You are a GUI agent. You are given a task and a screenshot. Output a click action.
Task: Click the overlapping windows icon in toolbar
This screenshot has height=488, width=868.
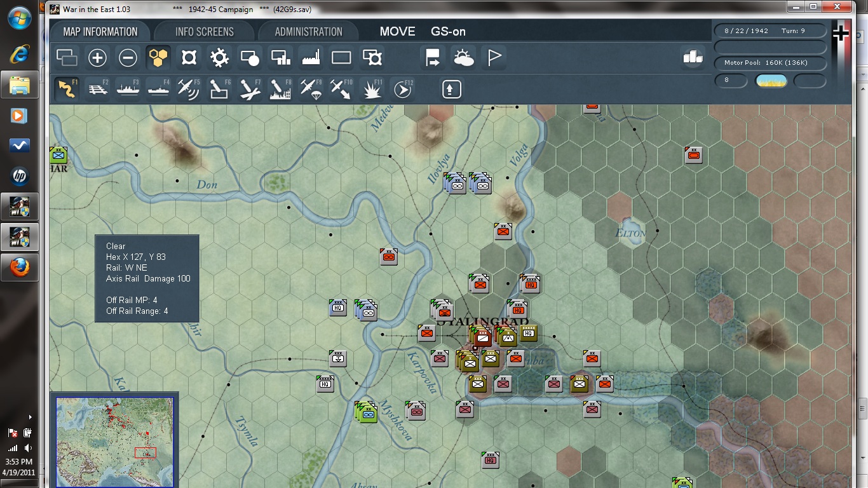[x=67, y=58]
